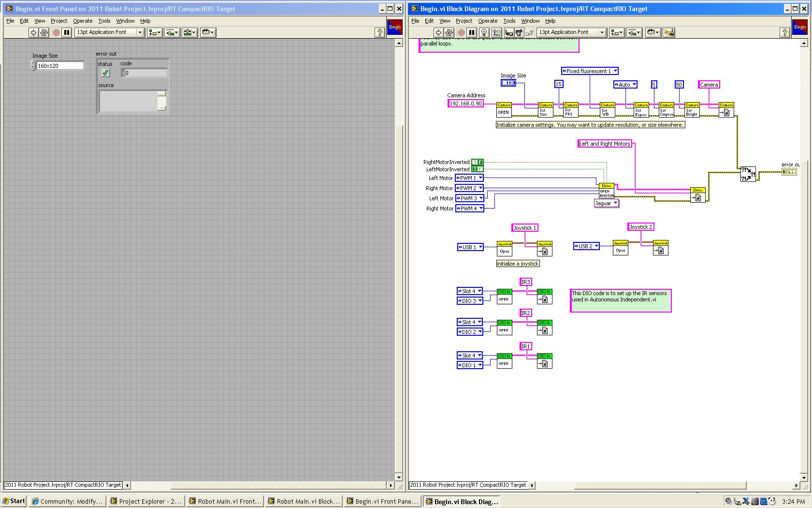
Task: Select the Camera OPEN VI node
Action: pos(504,109)
